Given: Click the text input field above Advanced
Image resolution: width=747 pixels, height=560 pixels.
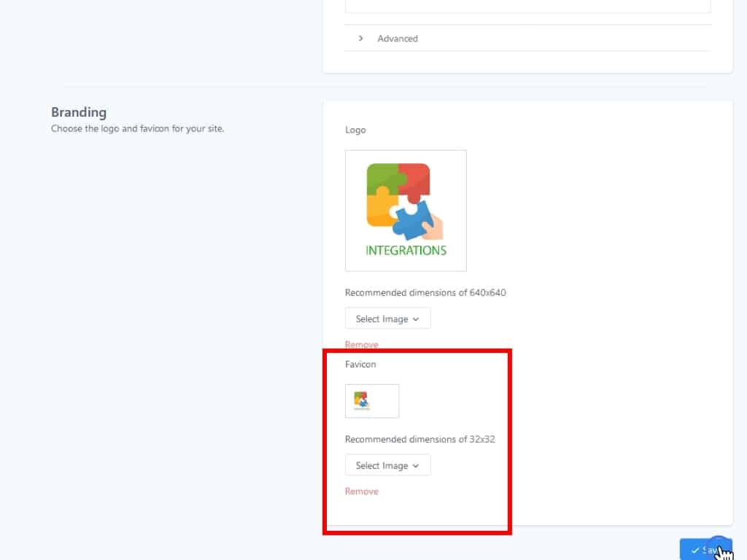Looking at the screenshot, I should point(527,6).
